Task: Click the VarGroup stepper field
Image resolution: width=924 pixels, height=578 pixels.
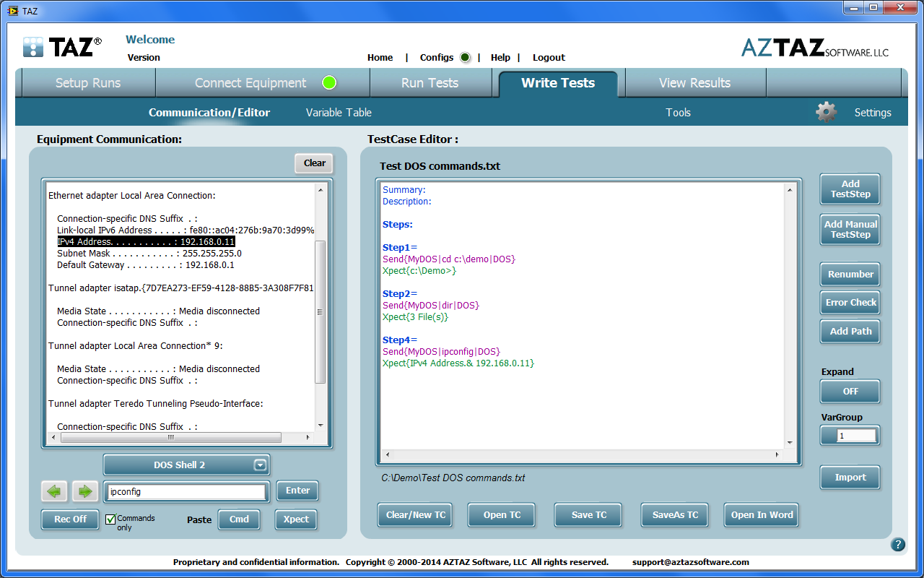Action: coord(855,436)
